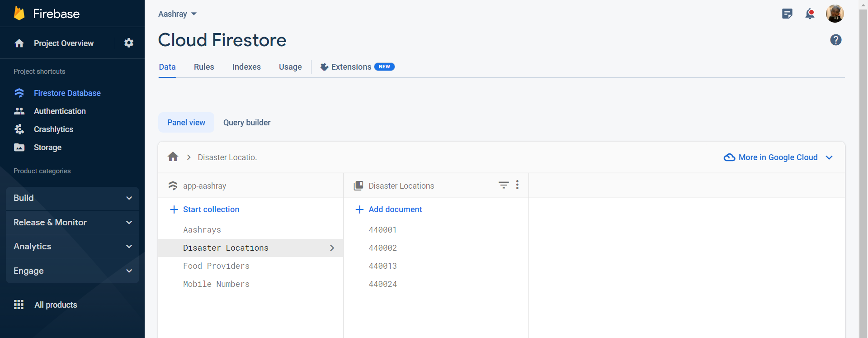Click the Authentication people icon
The height and width of the screenshot is (338, 868).
pyautogui.click(x=19, y=111)
